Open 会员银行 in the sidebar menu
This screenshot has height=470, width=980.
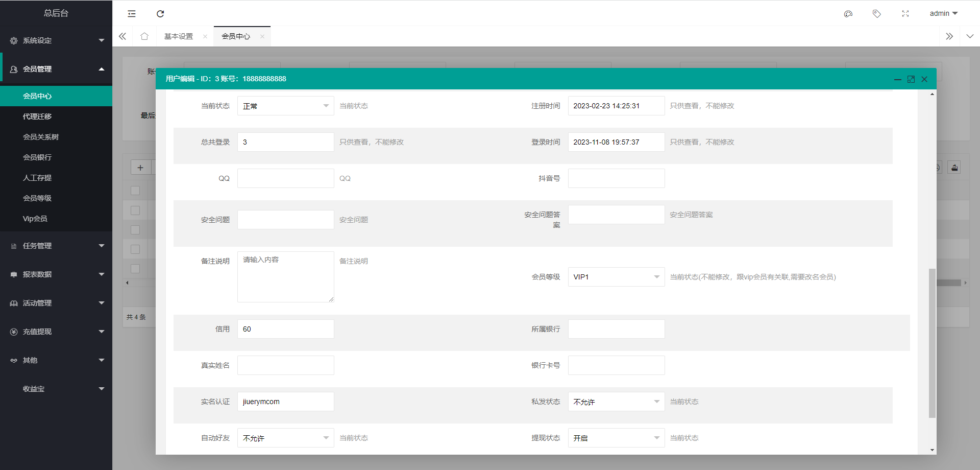pyautogui.click(x=37, y=157)
